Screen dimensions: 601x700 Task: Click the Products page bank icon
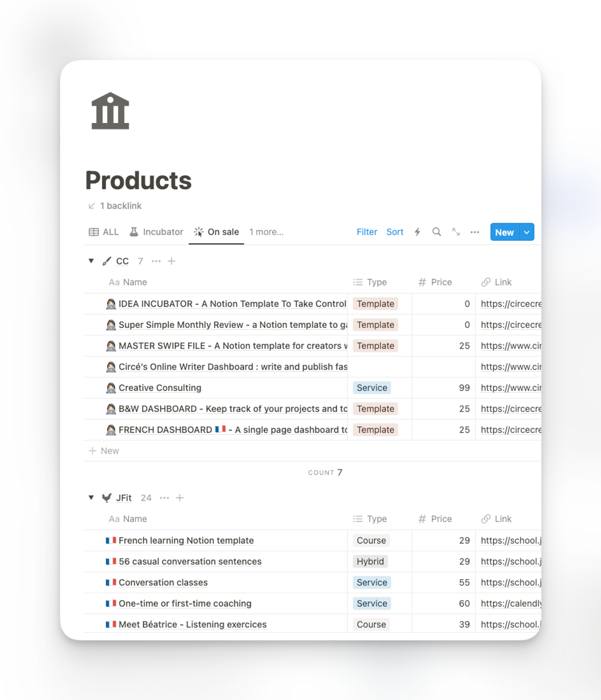[110, 111]
